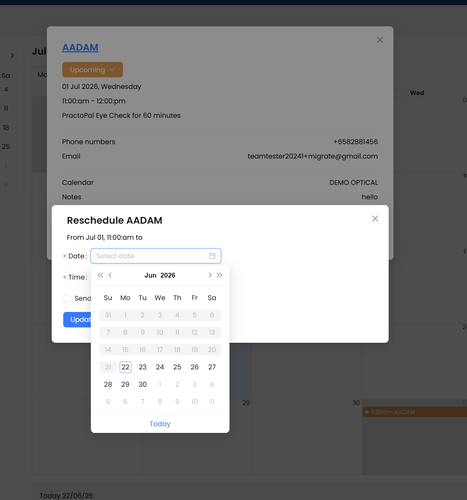Screen dimensions: 467x500
Task: Click email teamtester20241+migrate@gmail.com
Action: pos(313,156)
